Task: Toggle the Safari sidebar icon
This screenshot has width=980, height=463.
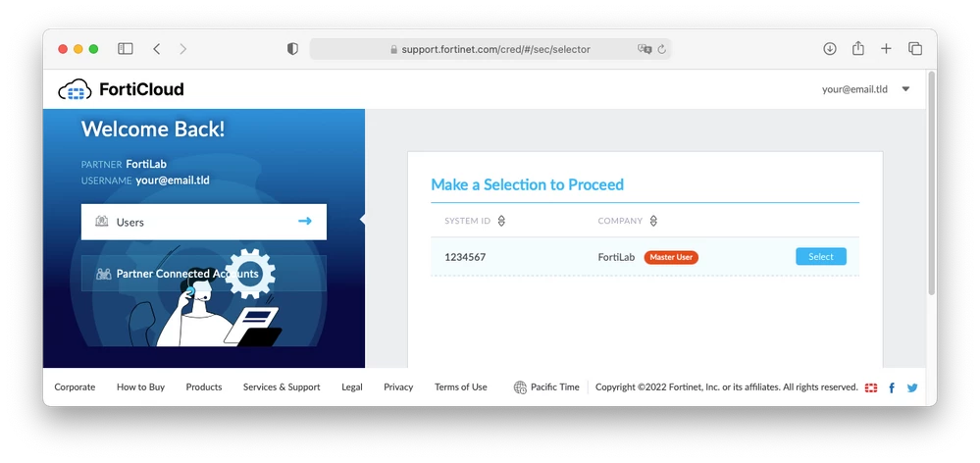Action: [125, 49]
